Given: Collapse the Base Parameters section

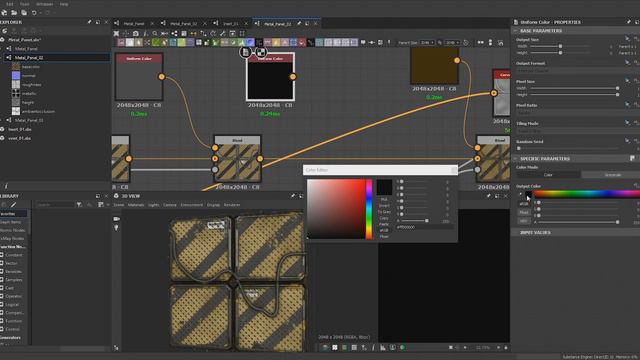Looking at the screenshot, I should tap(516, 31).
